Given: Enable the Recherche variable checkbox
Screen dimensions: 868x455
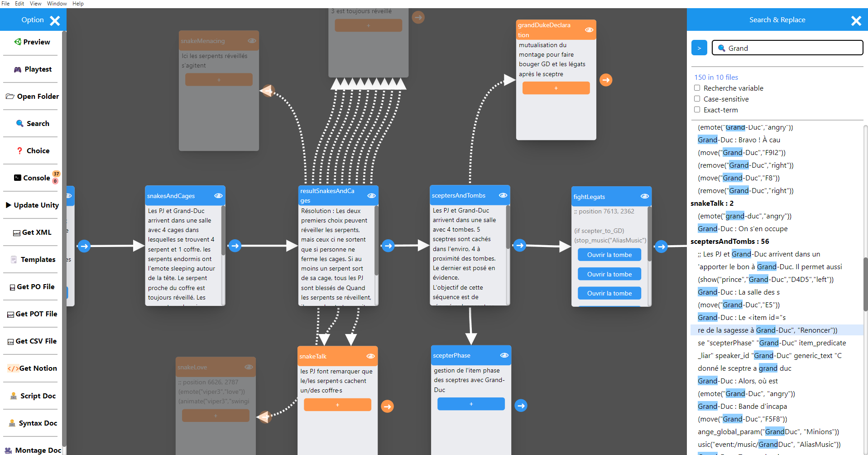Looking at the screenshot, I should coord(697,88).
